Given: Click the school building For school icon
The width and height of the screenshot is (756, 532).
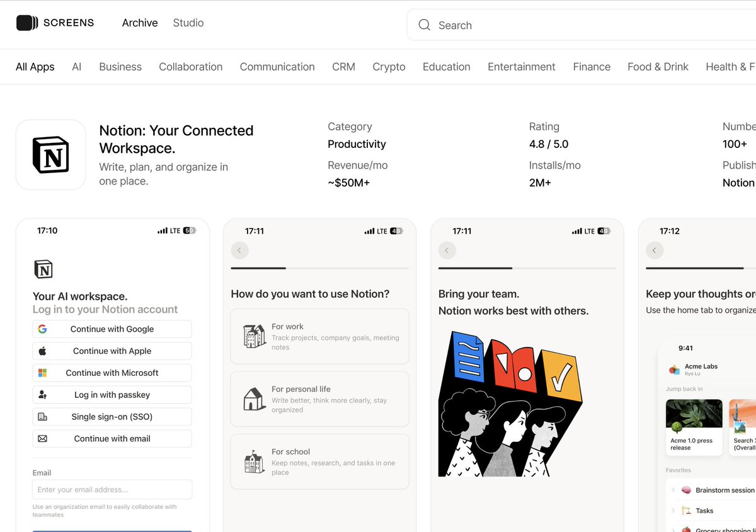Looking at the screenshot, I should pyautogui.click(x=255, y=461).
